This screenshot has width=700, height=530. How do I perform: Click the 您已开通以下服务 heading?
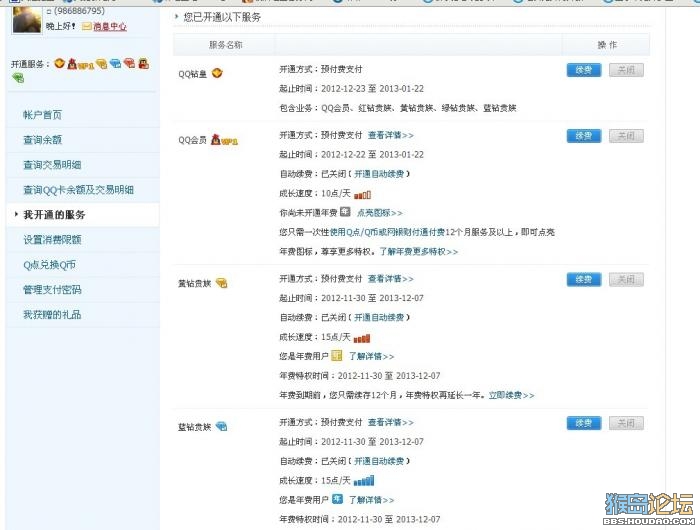pyautogui.click(x=222, y=17)
